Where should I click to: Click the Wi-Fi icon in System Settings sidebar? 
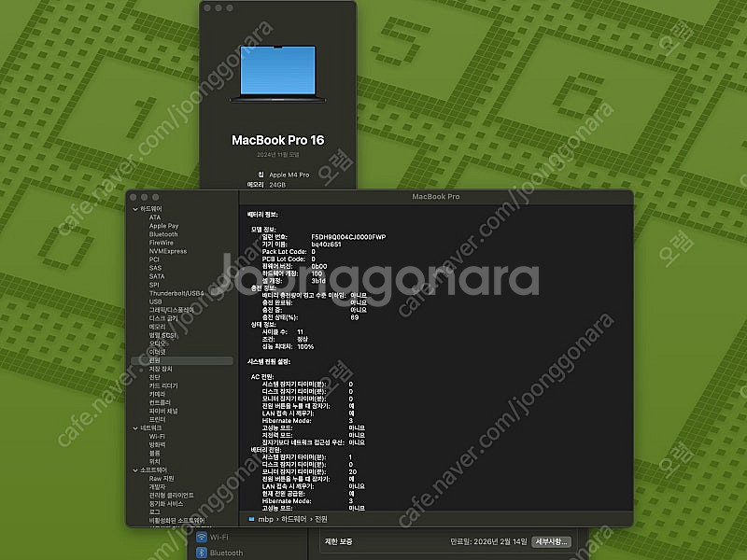pyautogui.click(x=202, y=538)
